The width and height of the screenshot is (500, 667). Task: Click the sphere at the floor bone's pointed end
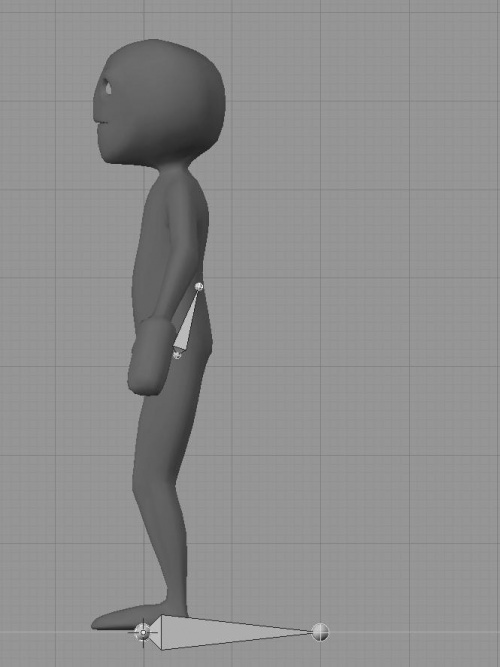click(320, 632)
